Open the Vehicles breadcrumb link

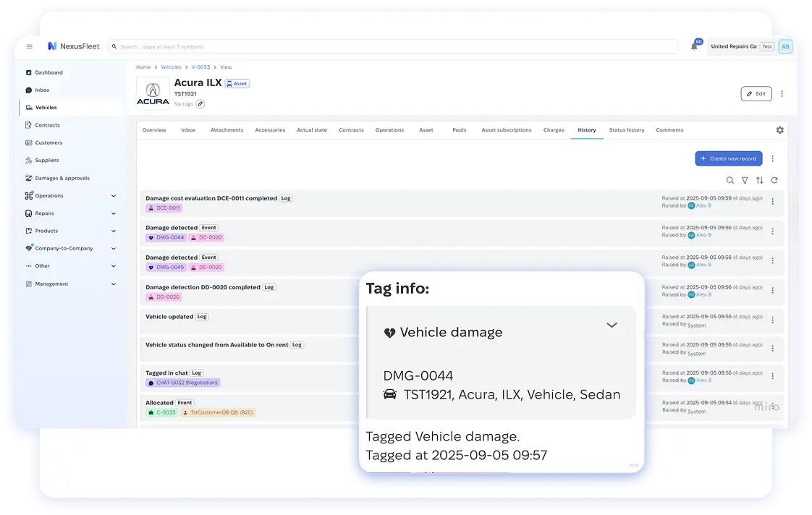171,67
